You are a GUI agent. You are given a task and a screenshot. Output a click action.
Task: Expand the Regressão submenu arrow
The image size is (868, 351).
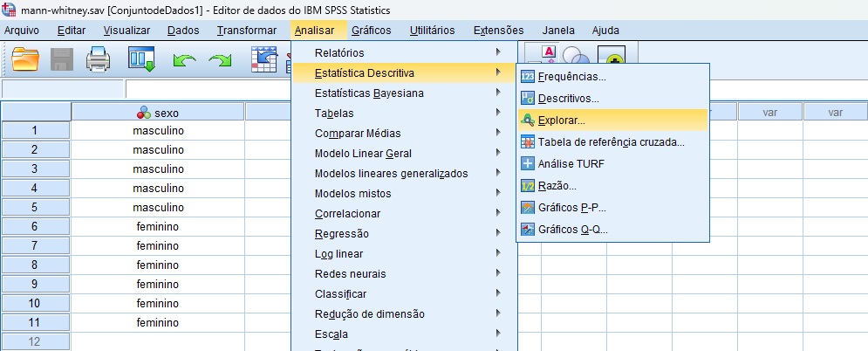[498, 233]
